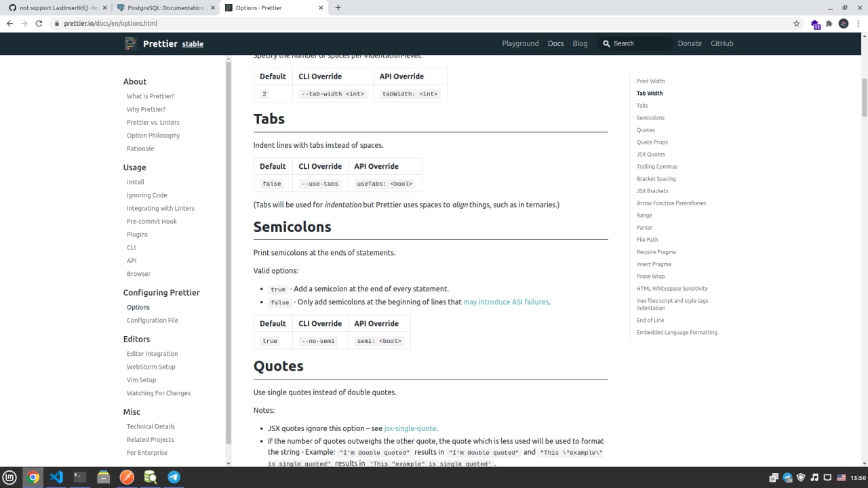Open the Terminal from the taskbar
Screen dimensions: 868x488
pos(80,477)
